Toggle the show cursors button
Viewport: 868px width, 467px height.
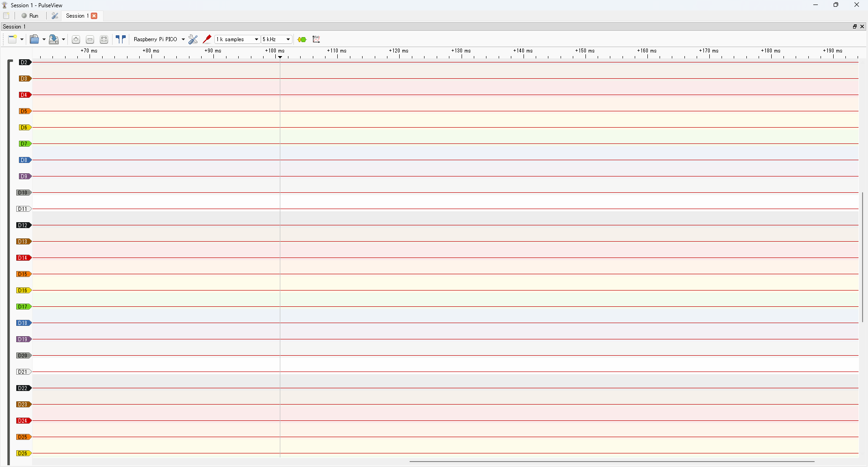coord(121,39)
